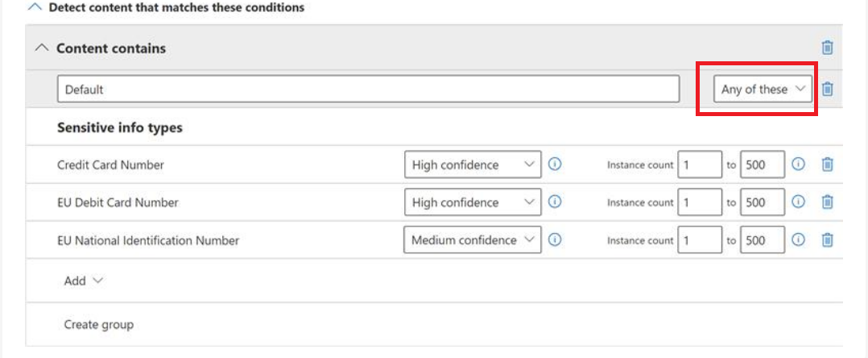
Task: Delete the Content contains condition
Action: click(827, 48)
